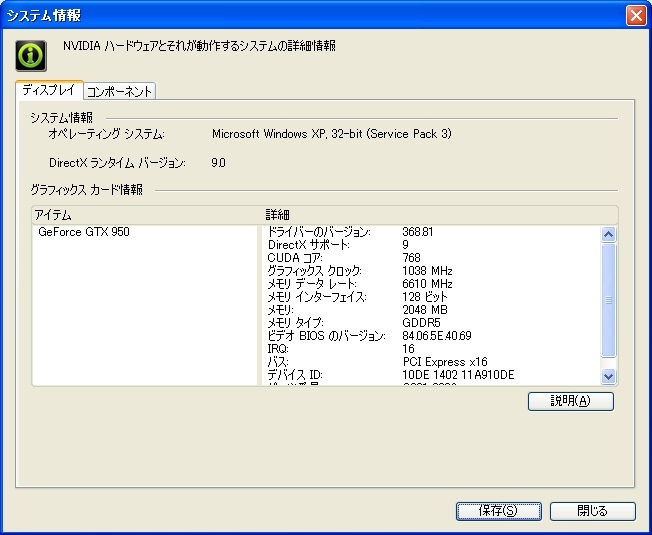Click driver version value 368.81

pyautogui.click(x=417, y=232)
